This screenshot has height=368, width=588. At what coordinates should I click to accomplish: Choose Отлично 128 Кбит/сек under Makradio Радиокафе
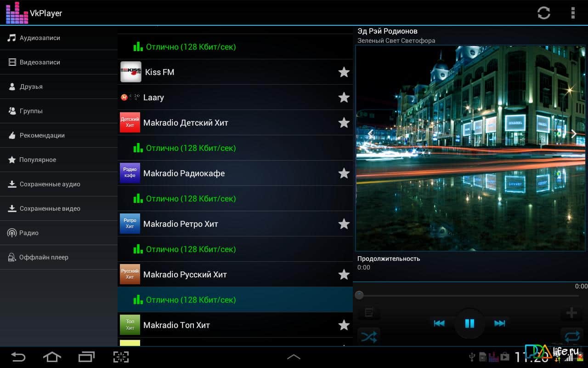coord(191,199)
